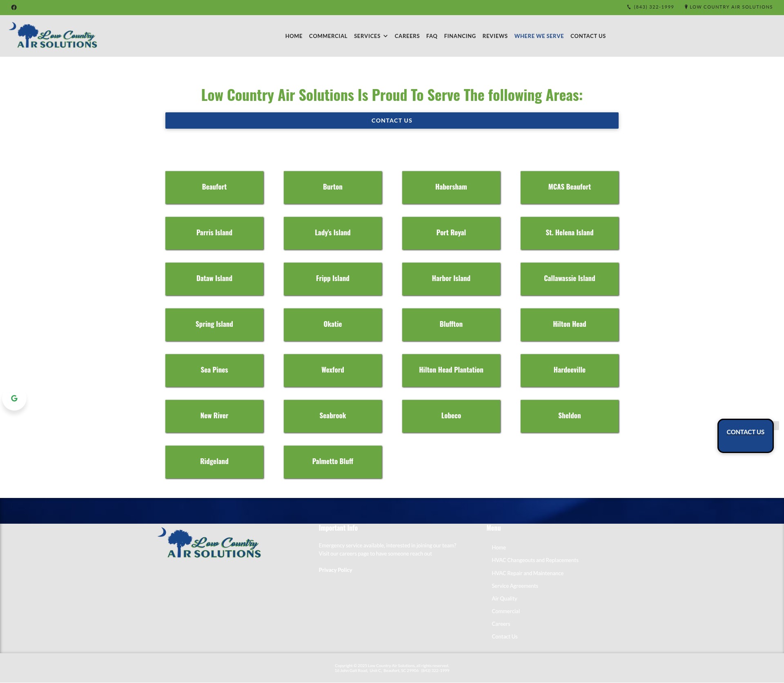Open HVAC Changeouts and Replacements footer link

point(535,560)
